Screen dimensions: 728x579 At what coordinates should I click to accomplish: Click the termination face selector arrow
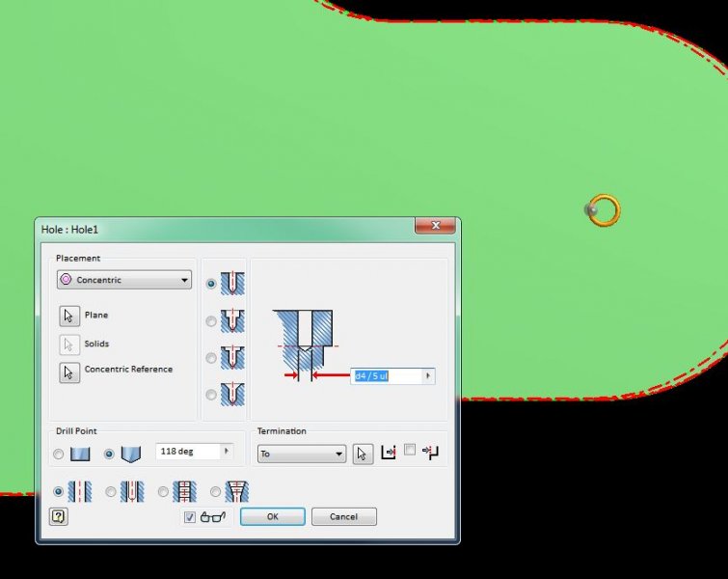[x=363, y=454]
